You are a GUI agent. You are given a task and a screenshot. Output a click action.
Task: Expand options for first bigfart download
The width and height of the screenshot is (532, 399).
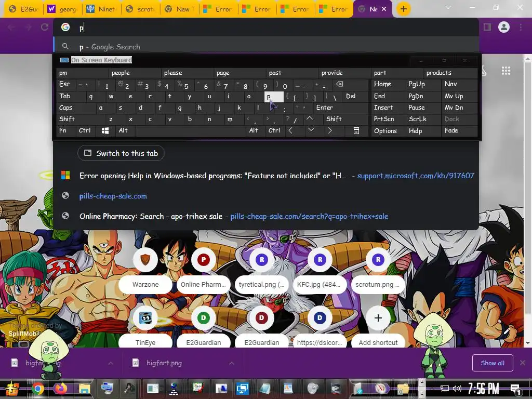(111, 363)
